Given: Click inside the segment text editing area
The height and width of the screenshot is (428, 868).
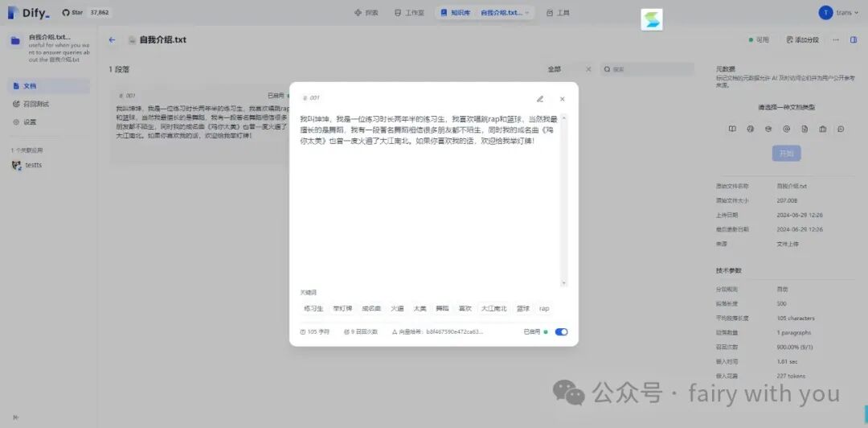Looking at the screenshot, I should pos(429,200).
